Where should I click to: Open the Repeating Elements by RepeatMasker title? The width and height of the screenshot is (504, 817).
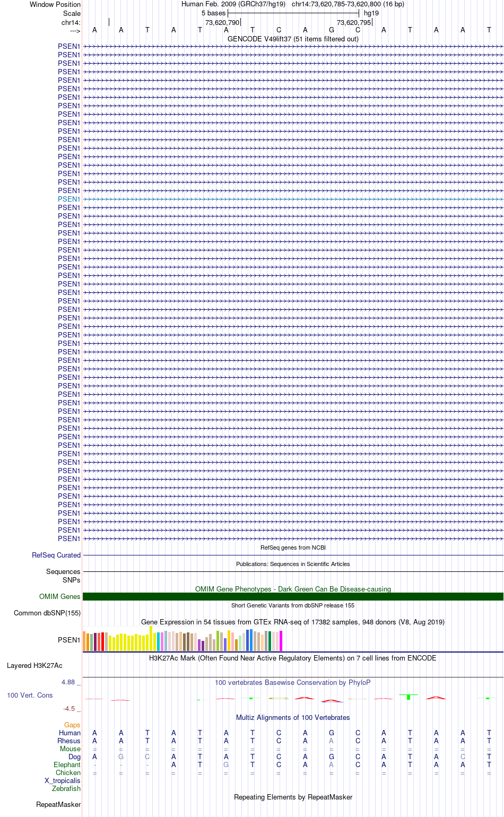click(x=293, y=797)
